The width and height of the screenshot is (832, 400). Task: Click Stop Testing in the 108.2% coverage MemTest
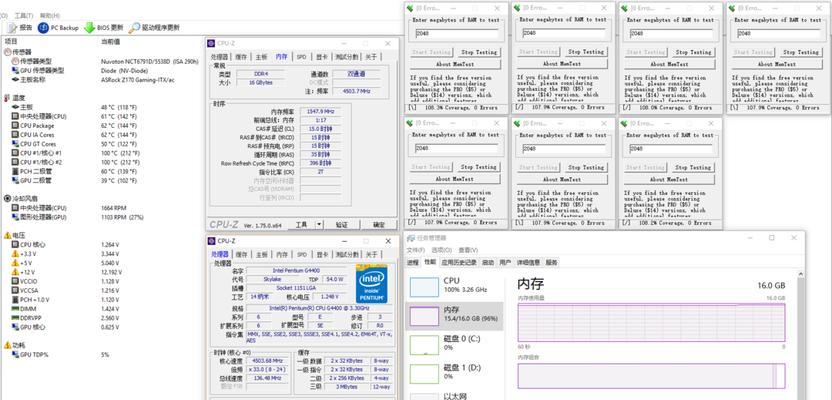[693, 167]
